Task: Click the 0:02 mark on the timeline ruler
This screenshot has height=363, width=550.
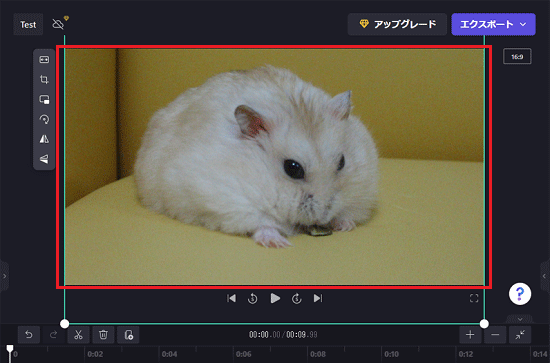Action: tap(95, 354)
